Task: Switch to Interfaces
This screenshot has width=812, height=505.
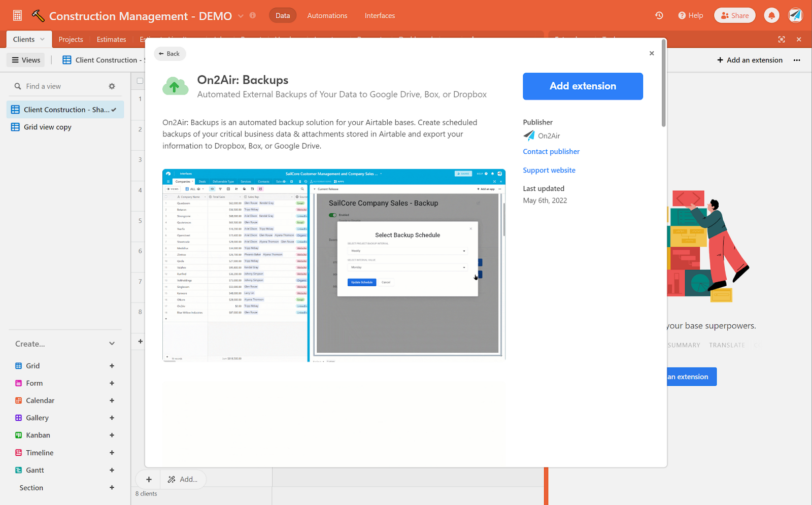Action: [380, 16]
